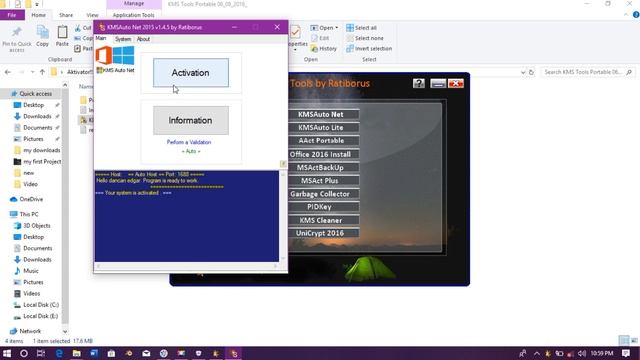Click the Up arrow in File Explorer
640x360 pixels.
(42, 72)
